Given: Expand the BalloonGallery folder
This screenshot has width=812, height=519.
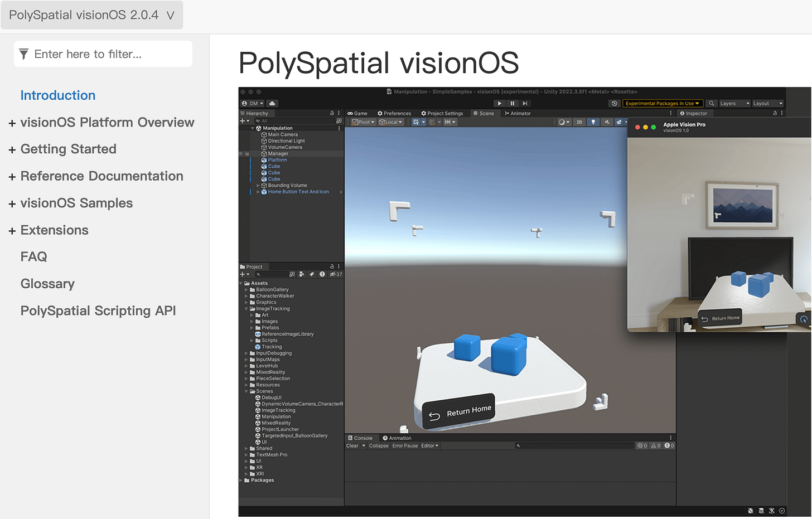Looking at the screenshot, I should [246, 290].
